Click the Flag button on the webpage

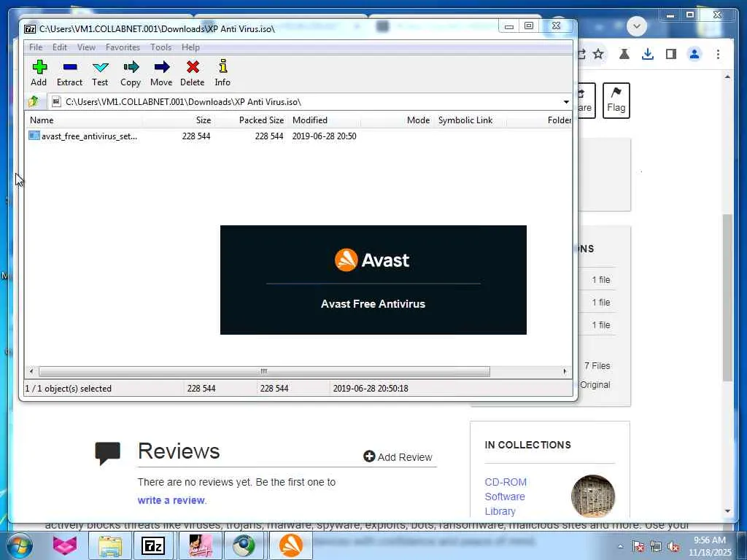pyautogui.click(x=616, y=100)
